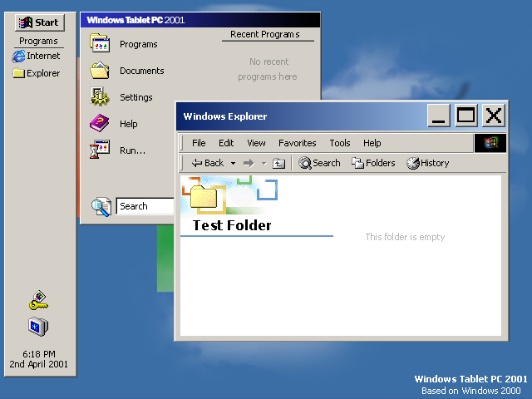The image size is (532, 399).
Task: Click Search in the Explorer toolbar
Action: point(319,163)
